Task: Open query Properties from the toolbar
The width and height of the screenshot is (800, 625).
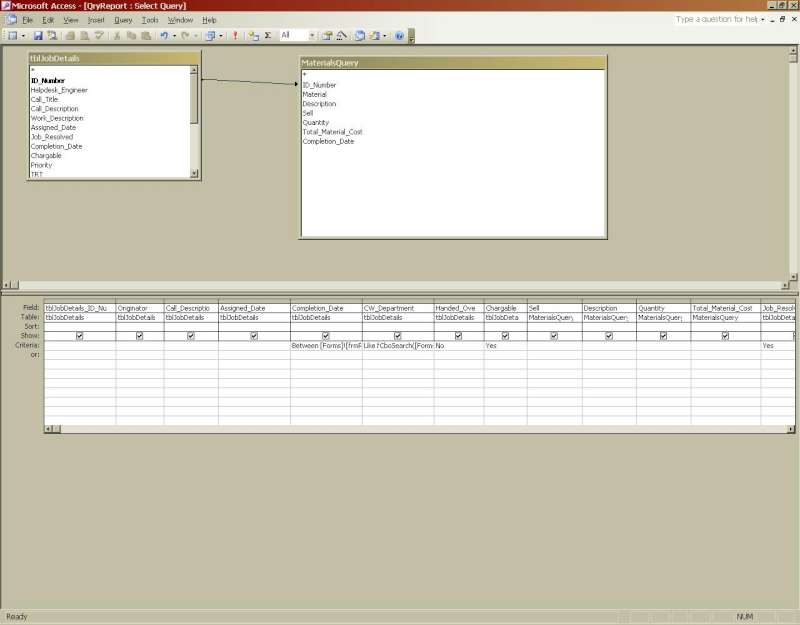Action: click(327, 36)
